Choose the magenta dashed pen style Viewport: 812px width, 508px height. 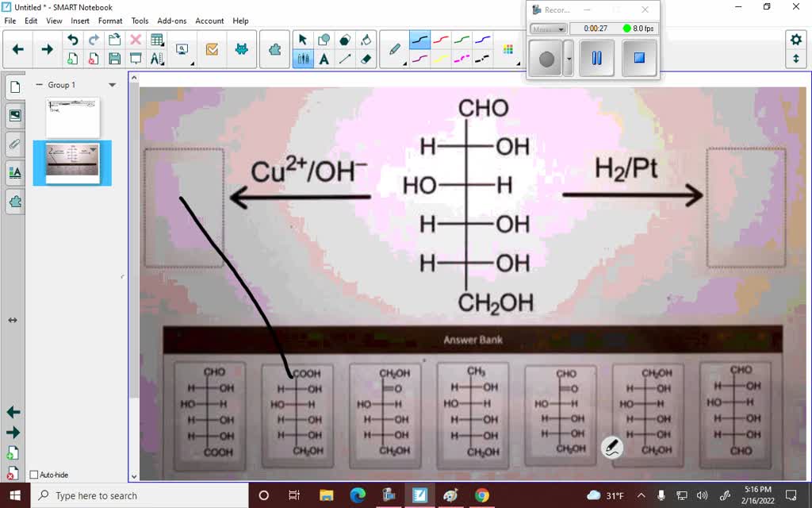point(462,59)
